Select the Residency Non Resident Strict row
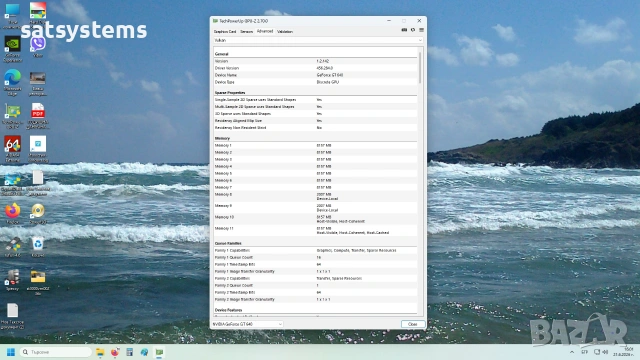 tap(316, 128)
